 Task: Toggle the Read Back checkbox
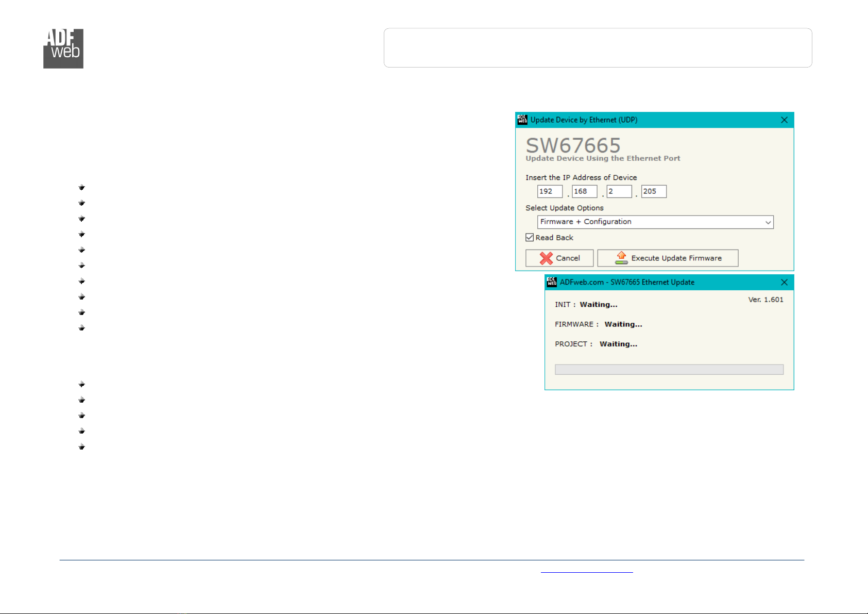pyautogui.click(x=530, y=238)
